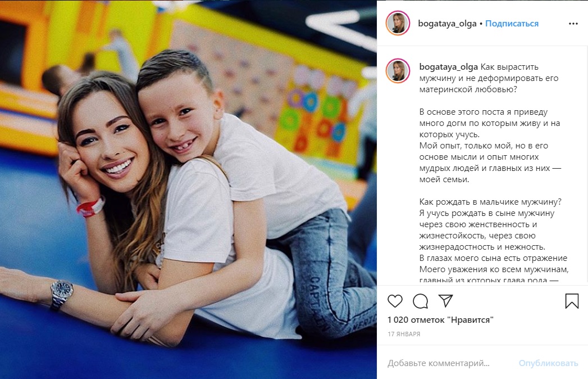Open the post permalink via 17 января date
The image size is (588, 379).
click(404, 334)
